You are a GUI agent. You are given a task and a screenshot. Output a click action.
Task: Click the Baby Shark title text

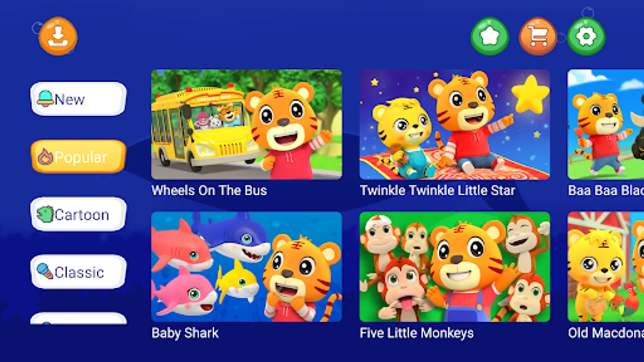coord(185,333)
